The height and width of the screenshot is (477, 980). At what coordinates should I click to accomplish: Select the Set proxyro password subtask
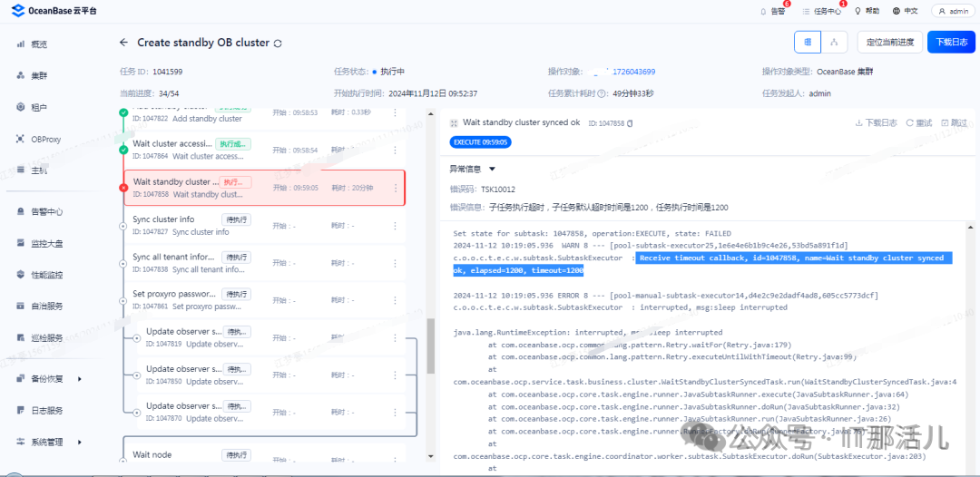pyautogui.click(x=264, y=300)
